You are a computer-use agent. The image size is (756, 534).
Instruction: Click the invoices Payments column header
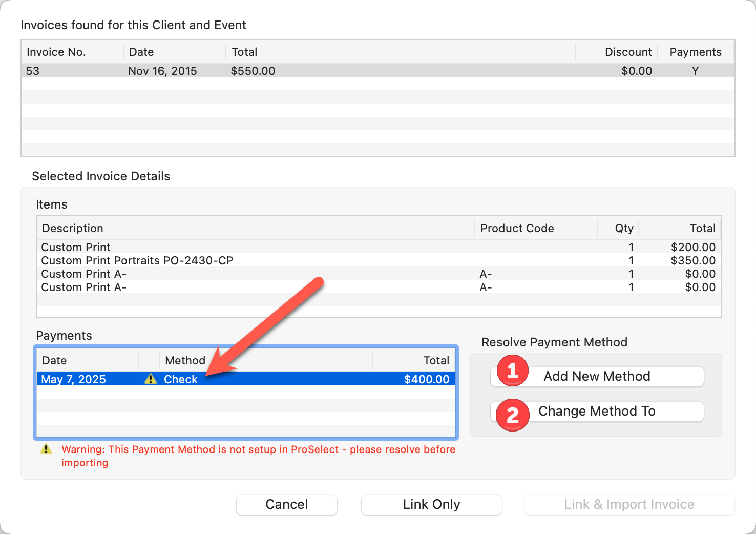[x=695, y=52]
